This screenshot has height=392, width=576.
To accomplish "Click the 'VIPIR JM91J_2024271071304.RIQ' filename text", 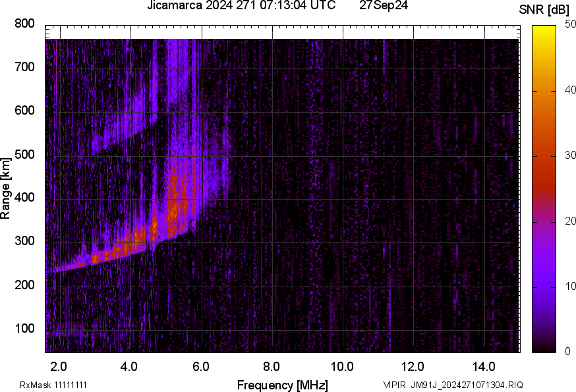I will [x=453, y=385].
